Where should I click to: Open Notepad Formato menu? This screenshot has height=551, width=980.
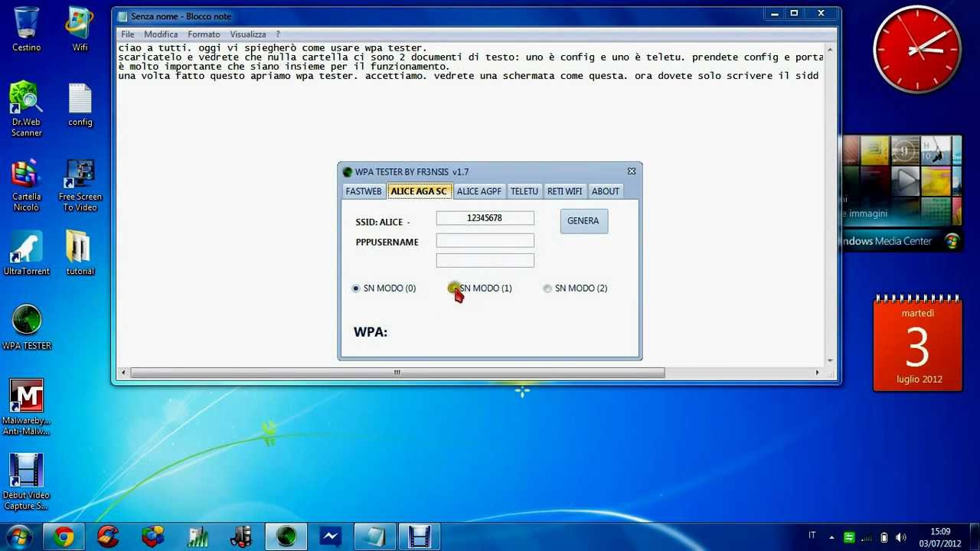[x=204, y=34]
